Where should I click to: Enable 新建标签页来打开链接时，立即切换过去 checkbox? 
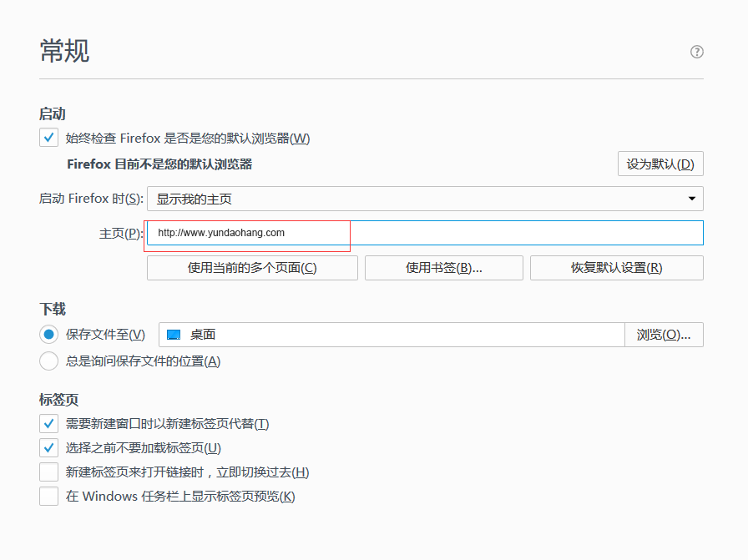[48, 472]
